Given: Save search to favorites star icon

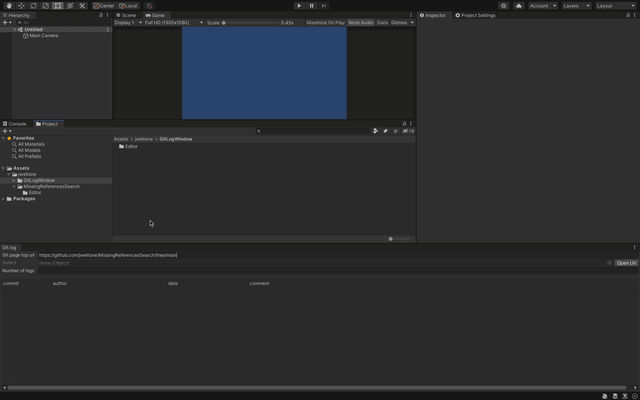Looking at the screenshot, I should coord(395,131).
